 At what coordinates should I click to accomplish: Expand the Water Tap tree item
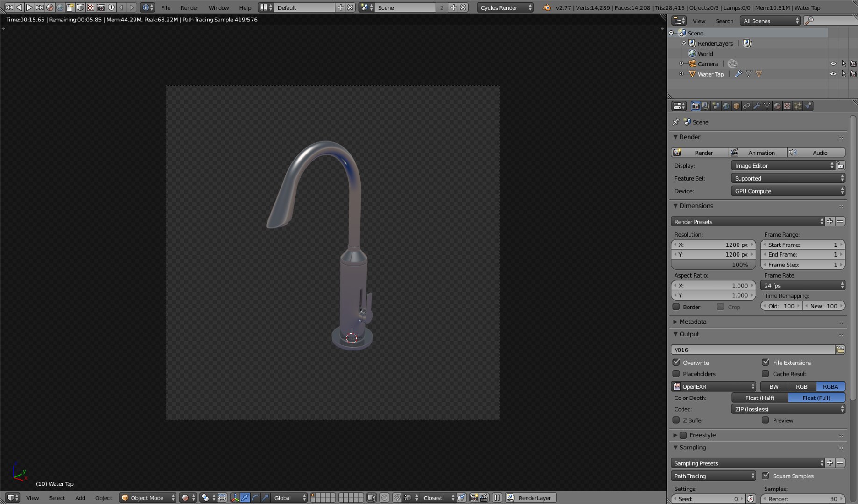681,74
